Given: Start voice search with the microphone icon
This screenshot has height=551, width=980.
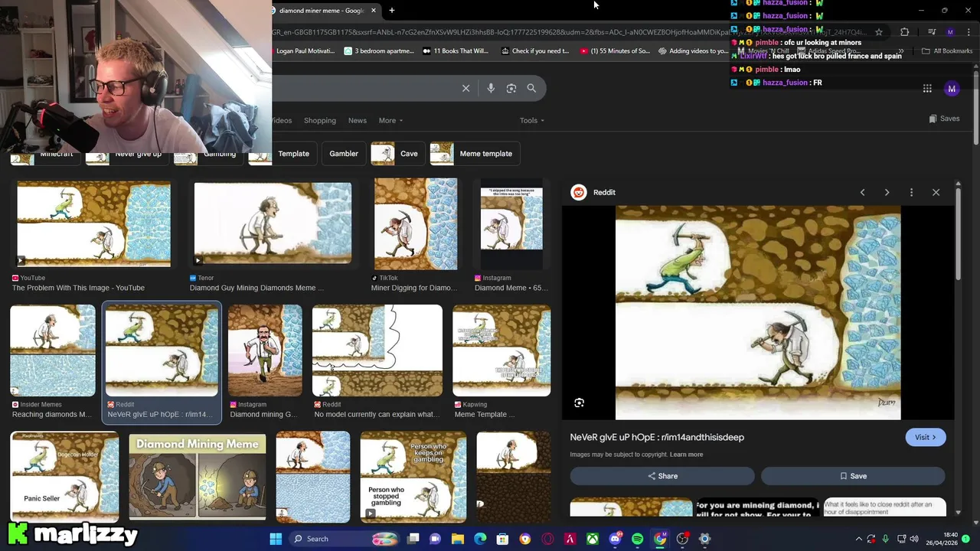Looking at the screenshot, I should pos(491,88).
